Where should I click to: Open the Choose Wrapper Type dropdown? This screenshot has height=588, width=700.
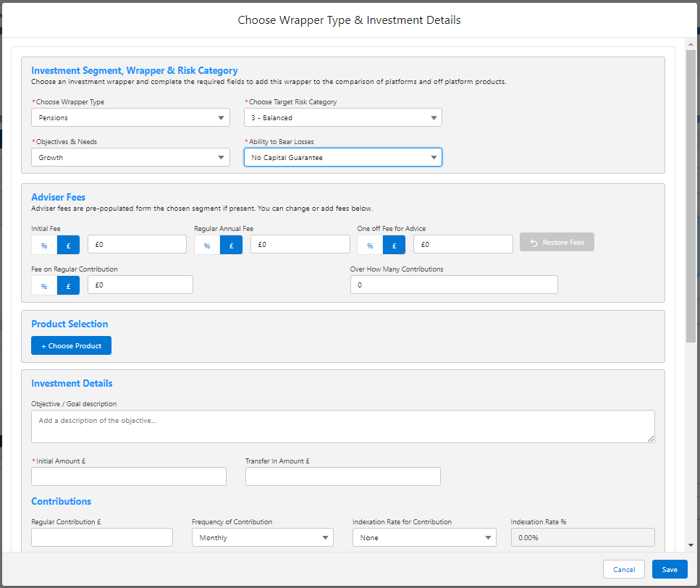click(x=130, y=117)
